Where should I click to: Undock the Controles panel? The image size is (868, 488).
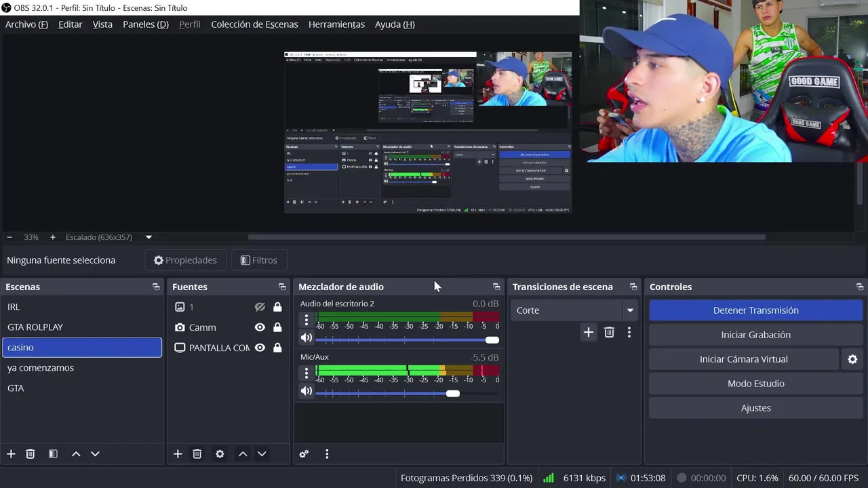point(860,287)
